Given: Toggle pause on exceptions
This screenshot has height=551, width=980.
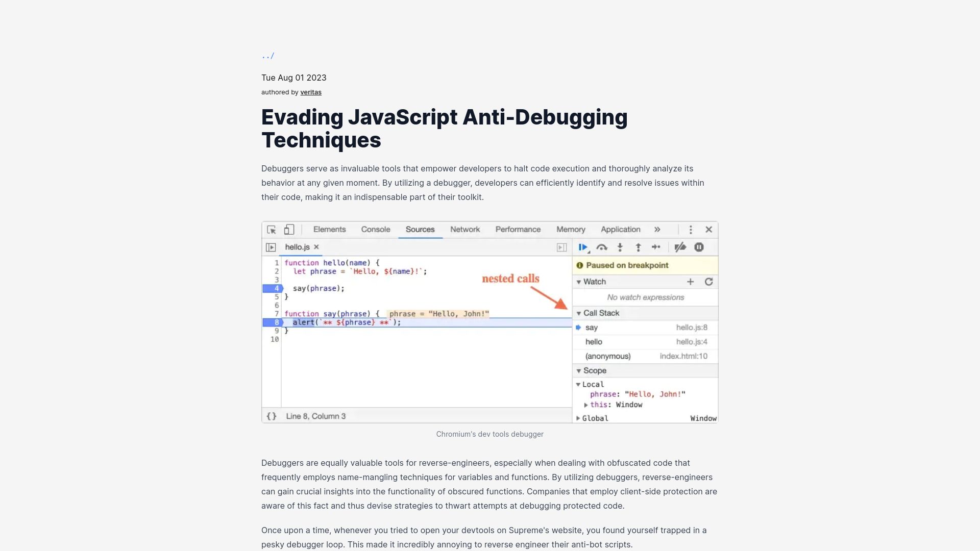Looking at the screenshot, I should pyautogui.click(x=699, y=247).
